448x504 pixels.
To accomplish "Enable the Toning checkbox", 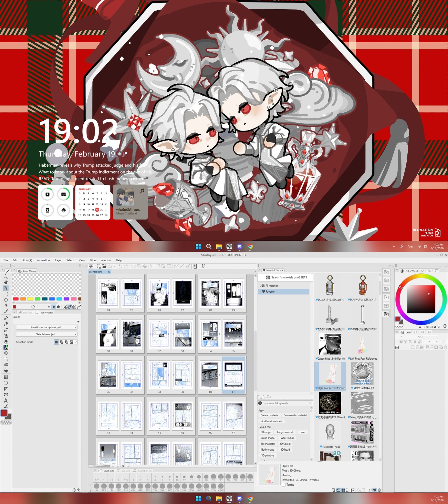I will [x=284, y=485].
